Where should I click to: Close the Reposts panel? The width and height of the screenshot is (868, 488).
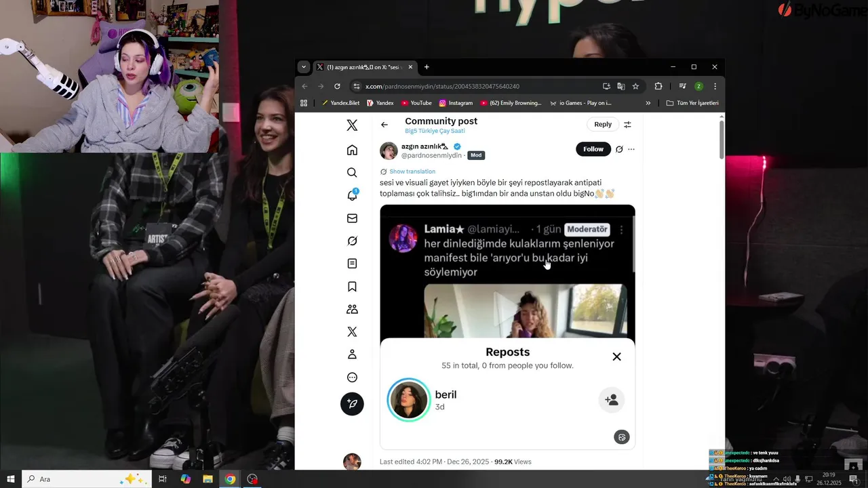[616, 357]
